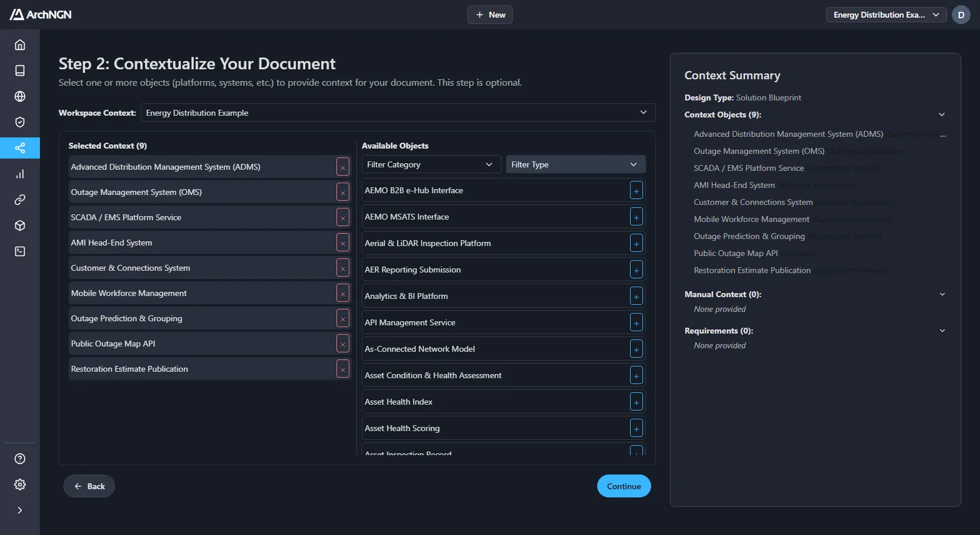Collapse the Requirements (0) section
The image size is (980, 535).
point(942,331)
